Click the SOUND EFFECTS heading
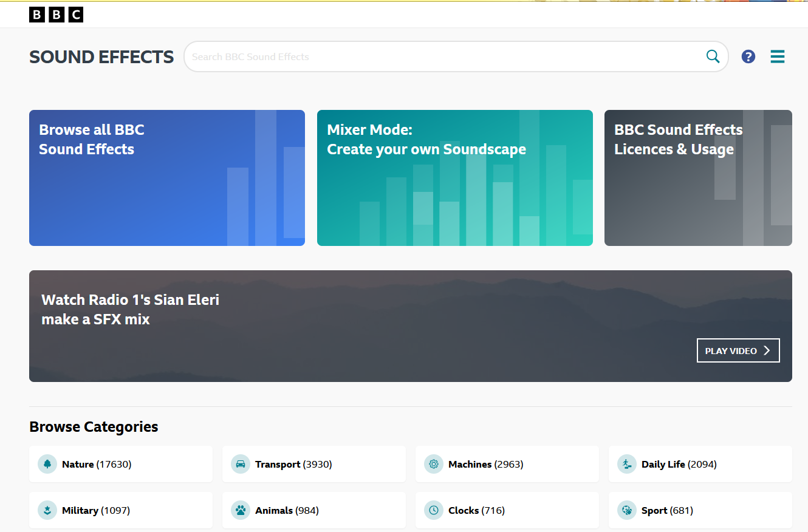Viewport: 808px width, 532px height. pyautogui.click(x=101, y=57)
